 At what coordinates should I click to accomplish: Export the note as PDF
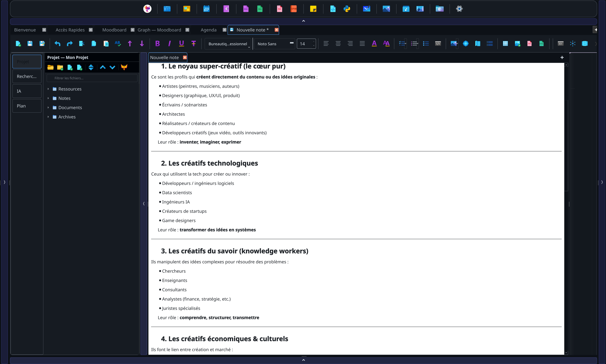pos(529,44)
